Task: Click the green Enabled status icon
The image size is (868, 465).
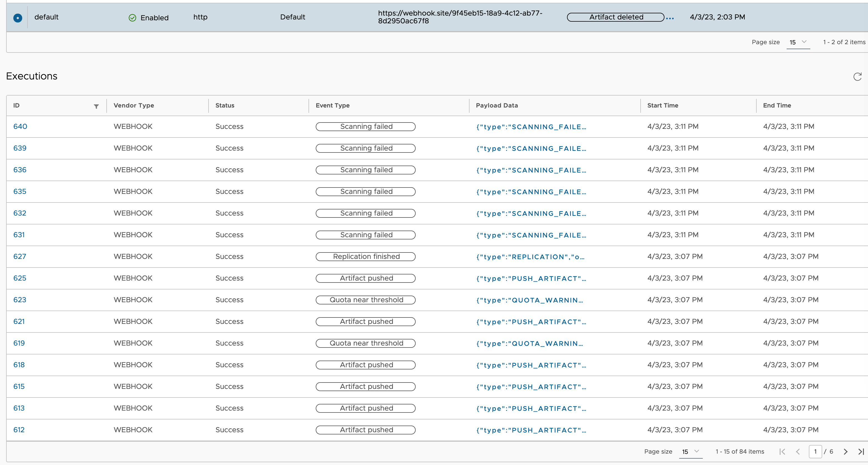Action: tap(132, 17)
